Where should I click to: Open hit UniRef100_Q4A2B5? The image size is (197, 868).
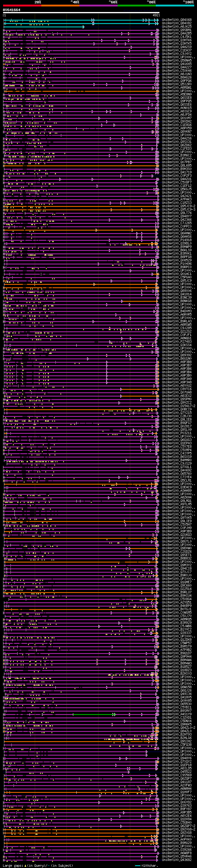[177, 33]
